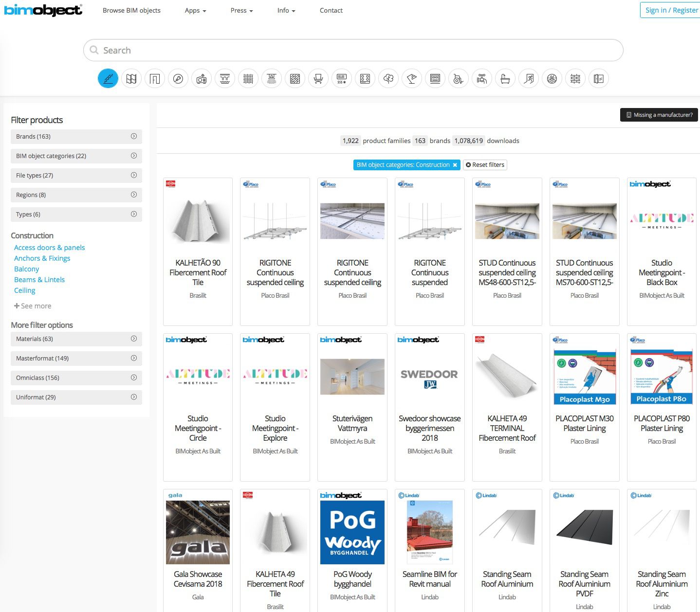Open the bathtub bathroom category icon
Viewport: 700px width, 612px height.
505,78
